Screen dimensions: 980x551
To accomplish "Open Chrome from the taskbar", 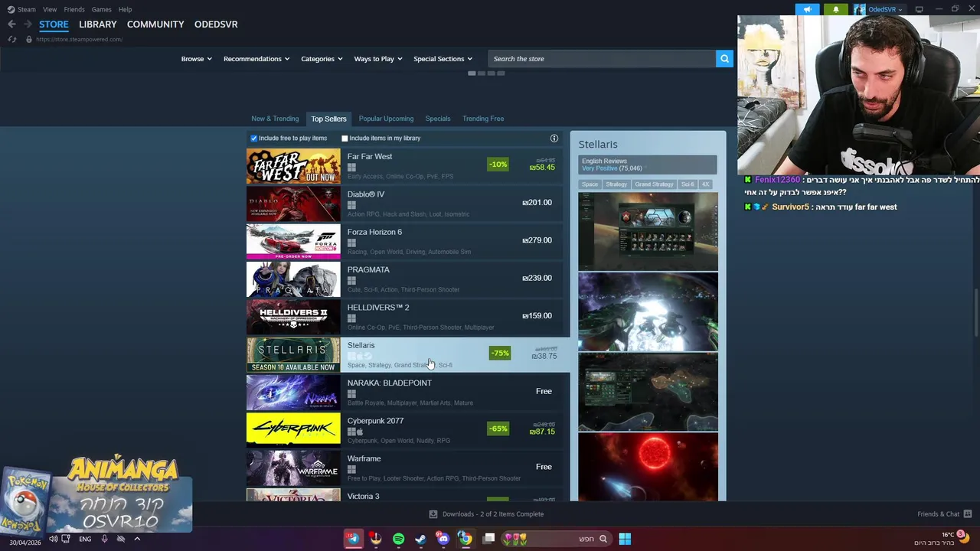I will click(x=465, y=539).
